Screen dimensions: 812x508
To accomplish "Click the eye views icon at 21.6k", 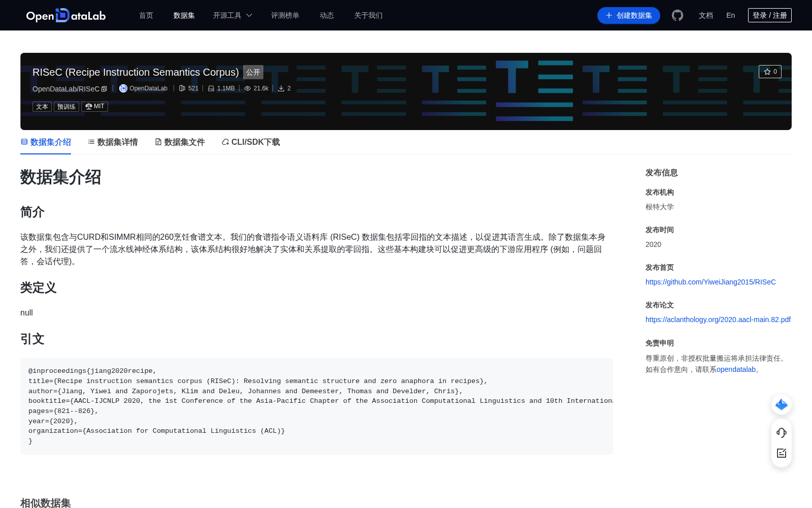I will [248, 88].
